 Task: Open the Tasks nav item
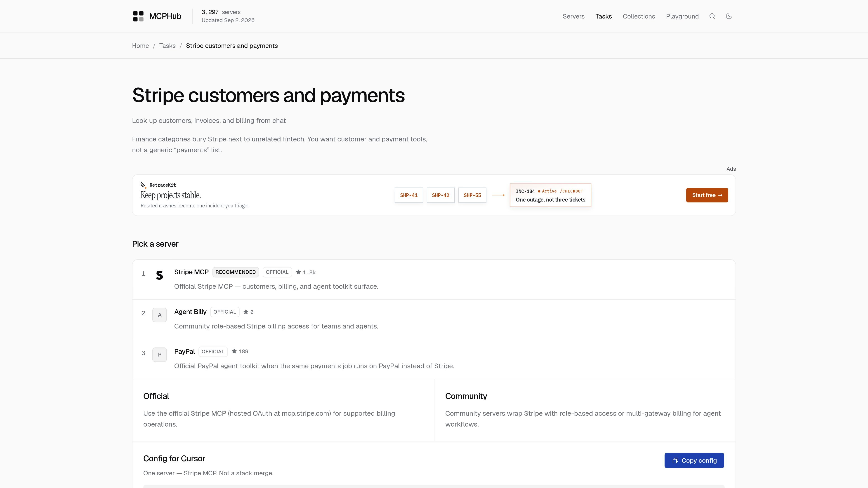click(604, 16)
